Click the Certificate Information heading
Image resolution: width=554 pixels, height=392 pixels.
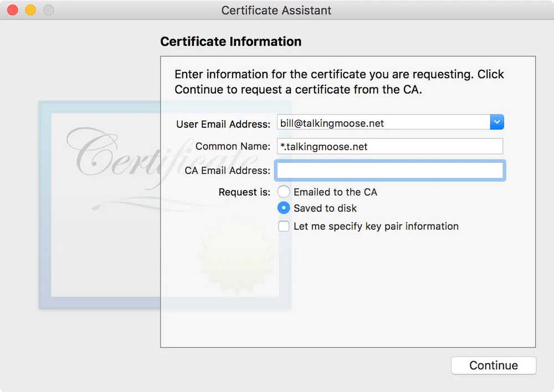230,42
